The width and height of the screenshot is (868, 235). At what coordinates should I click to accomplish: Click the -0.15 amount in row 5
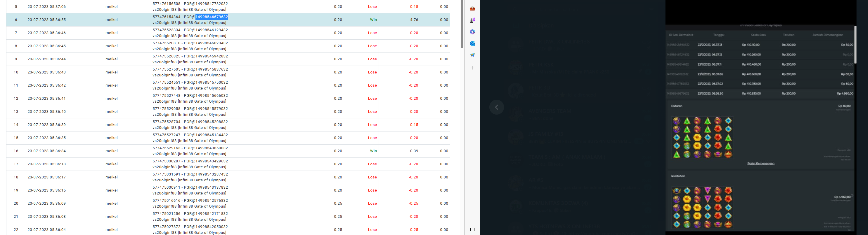(413, 7)
